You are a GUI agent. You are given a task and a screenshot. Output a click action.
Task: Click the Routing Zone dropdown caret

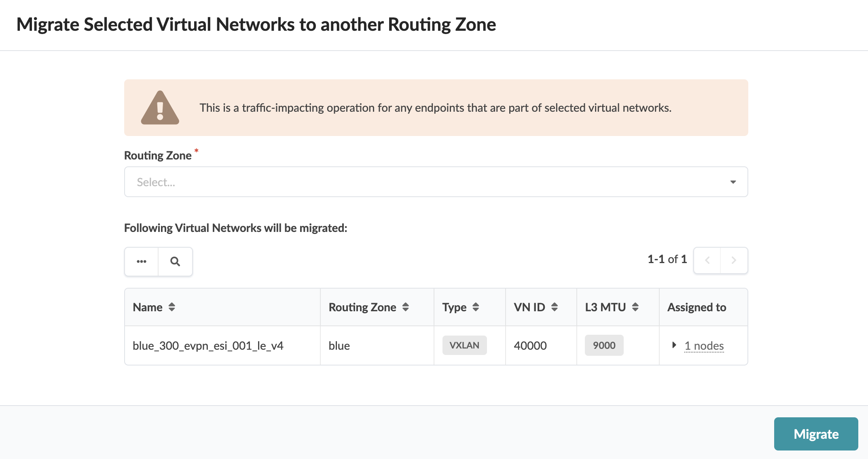(733, 182)
